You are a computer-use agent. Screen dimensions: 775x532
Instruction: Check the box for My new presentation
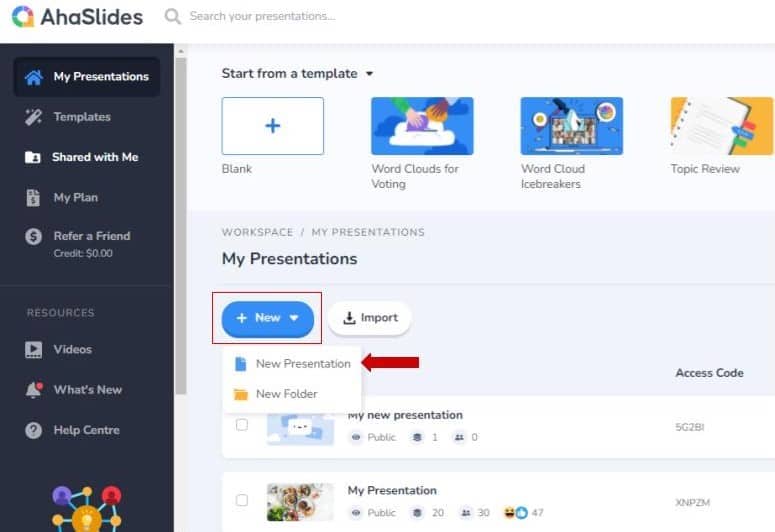click(x=242, y=425)
